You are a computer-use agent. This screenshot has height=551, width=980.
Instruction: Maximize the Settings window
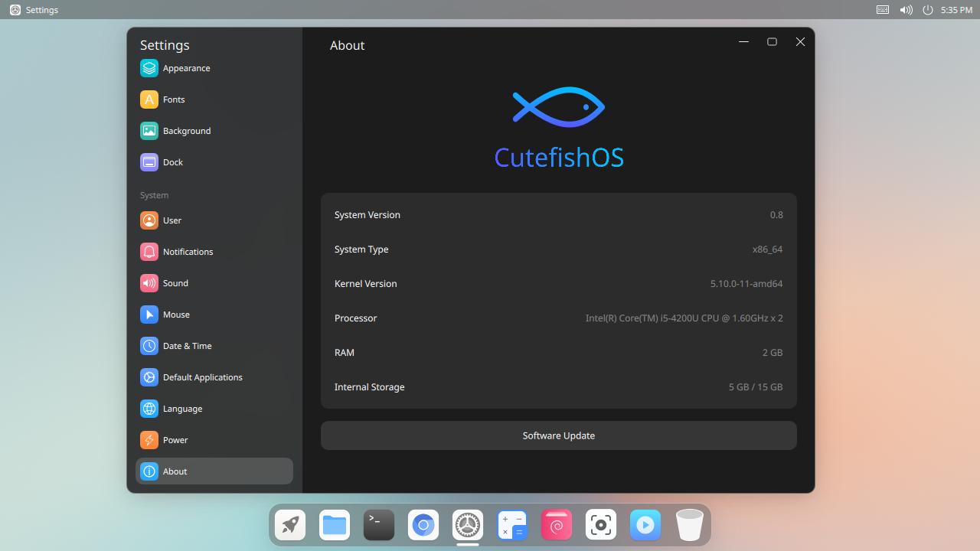[x=772, y=42]
